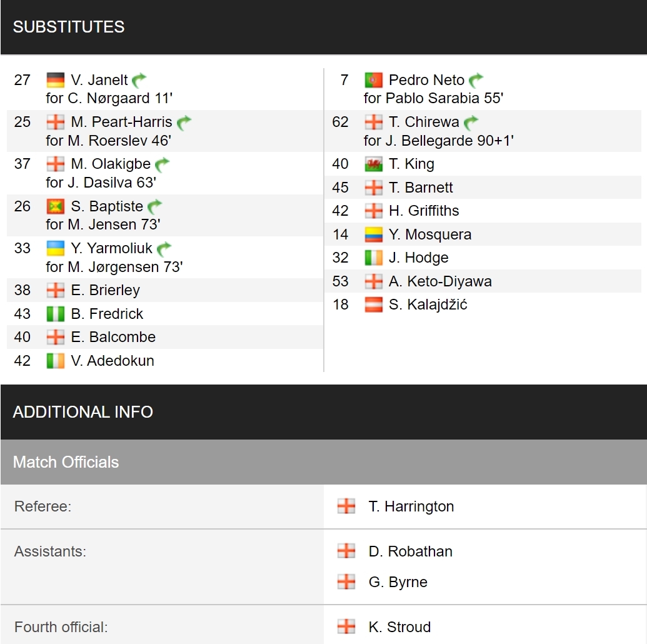Click the Portugal flag next to Pedro Neto
Viewport: 647px width, 644px height.
pos(373,80)
